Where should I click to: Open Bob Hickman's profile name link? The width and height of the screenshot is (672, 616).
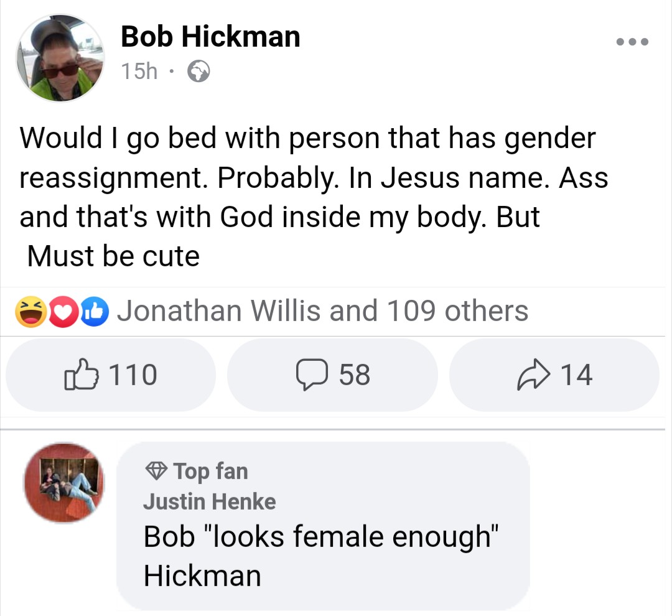pos(210,37)
